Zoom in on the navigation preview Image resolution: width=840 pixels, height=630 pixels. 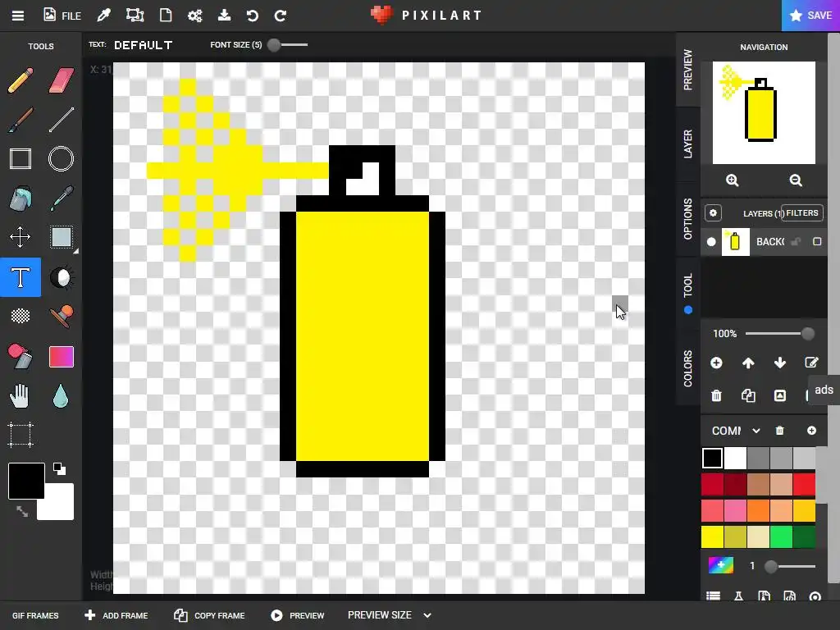point(732,180)
